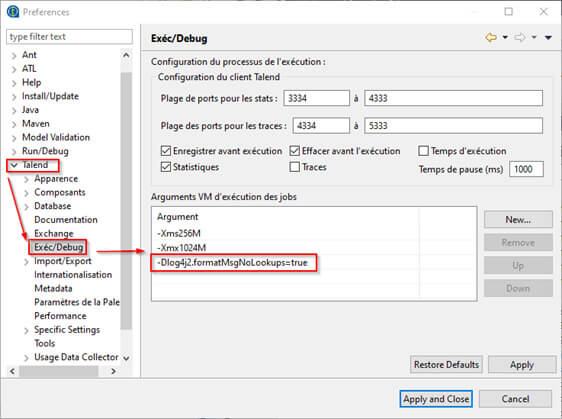The height and width of the screenshot is (419, 562).
Task: Select Tools in the tree
Action: pyautogui.click(x=44, y=343)
